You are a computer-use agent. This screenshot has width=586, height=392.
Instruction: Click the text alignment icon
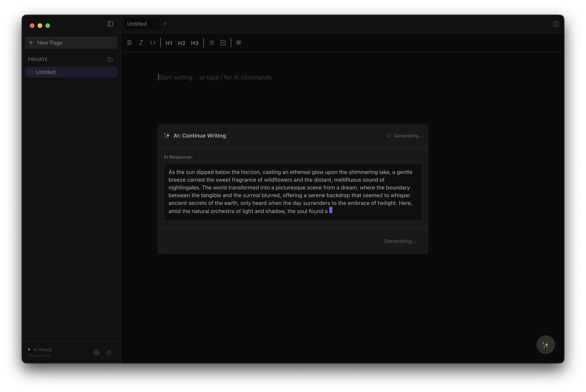pyautogui.click(x=239, y=43)
